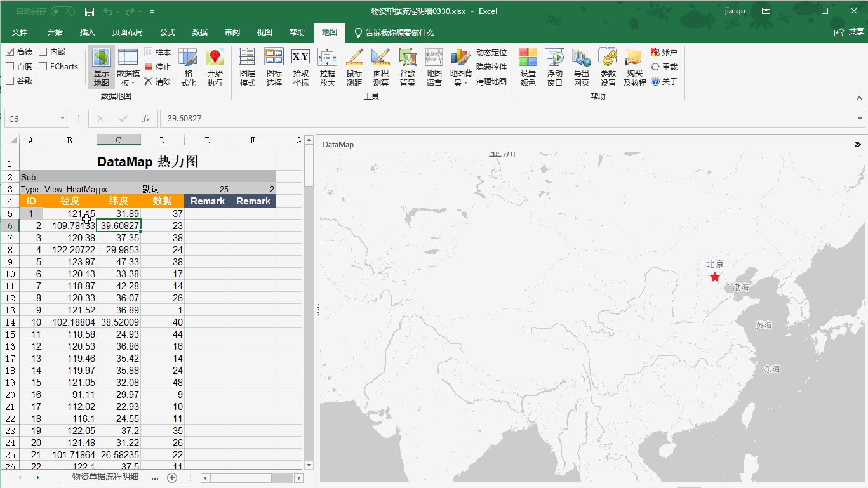The height and width of the screenshot is (488, 868).
Task: Click the insert function fx icon
Action: click(x=146, y=119)
